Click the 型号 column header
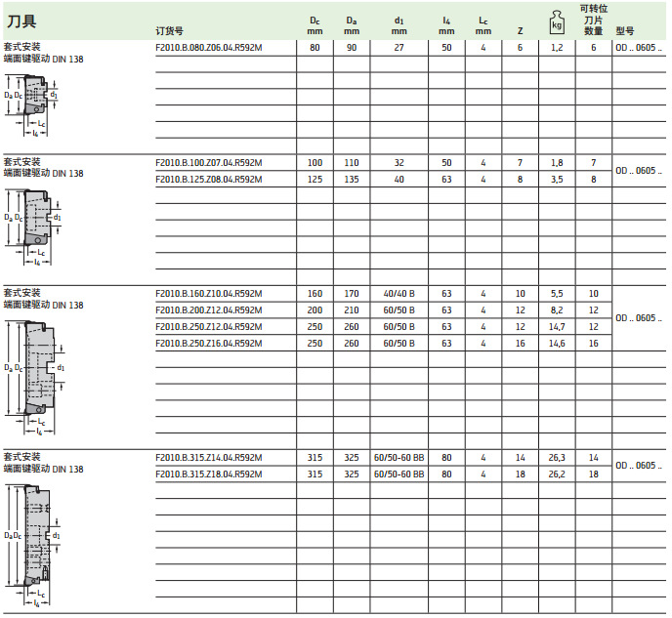 coord(626,30)
